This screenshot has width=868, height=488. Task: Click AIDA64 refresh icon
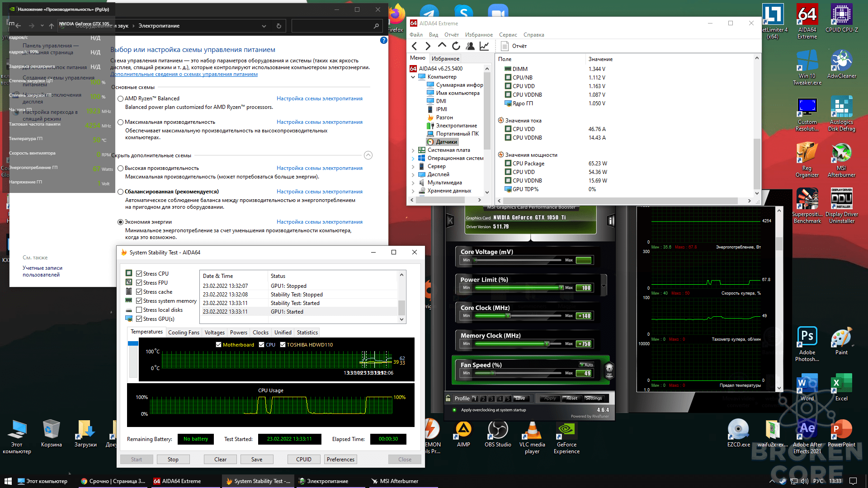pos(456,46)
